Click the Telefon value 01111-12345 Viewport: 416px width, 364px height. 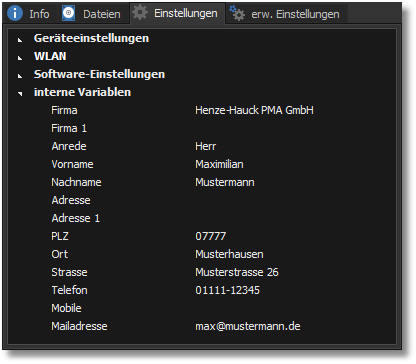point(227,290)
